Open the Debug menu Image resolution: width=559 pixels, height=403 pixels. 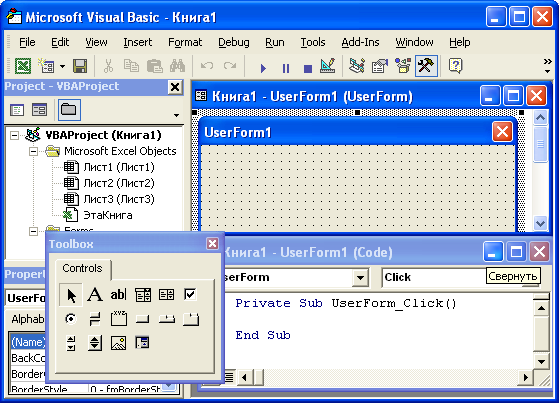click(x=234, y=42)
